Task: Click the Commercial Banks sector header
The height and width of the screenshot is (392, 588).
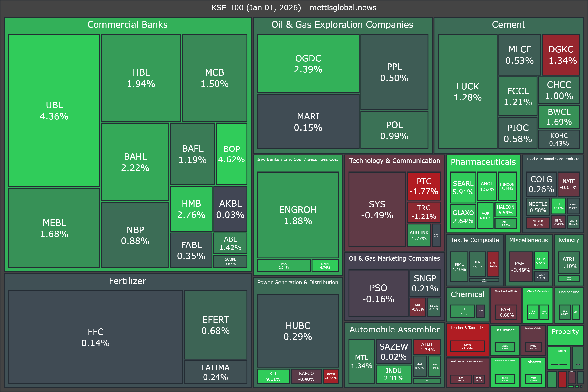Action: (x=127, y=24)
